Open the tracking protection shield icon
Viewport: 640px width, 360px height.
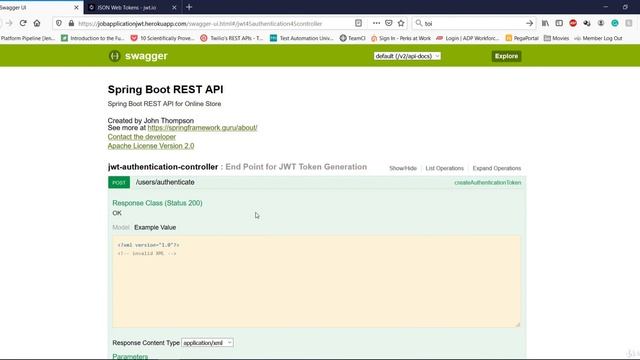click(x=59, y=23)
